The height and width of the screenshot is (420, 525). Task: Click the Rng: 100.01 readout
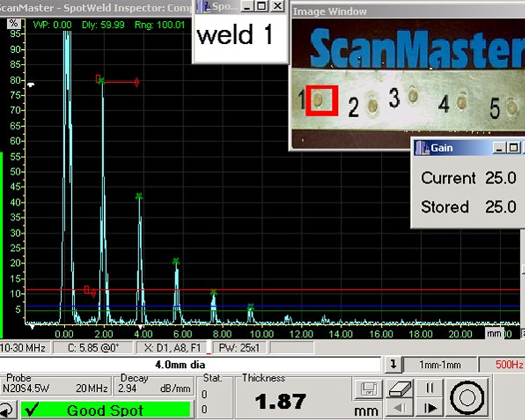click(x=160, y=25)
